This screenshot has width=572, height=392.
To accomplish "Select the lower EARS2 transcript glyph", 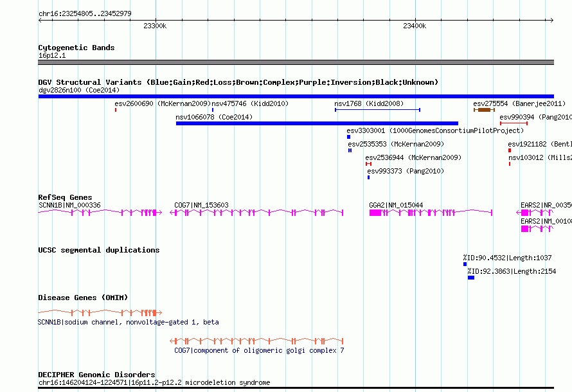I will pyautogui.click(x=537, y=229).
